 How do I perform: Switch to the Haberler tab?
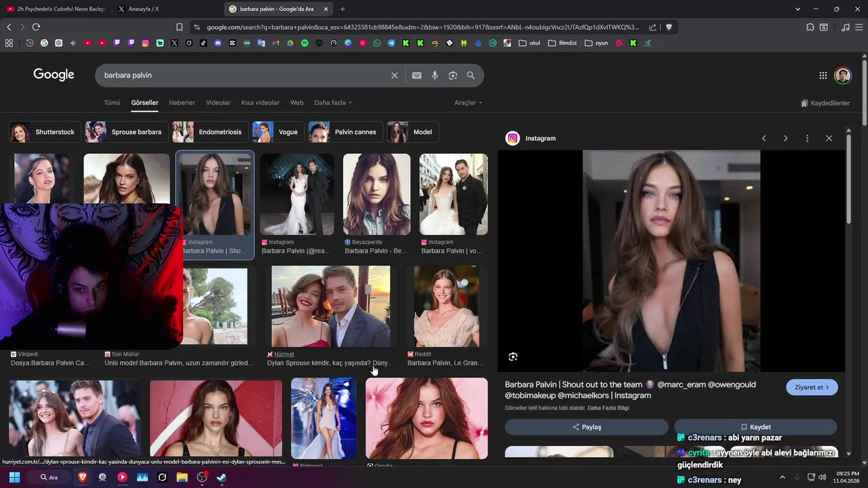click(182, 103)
